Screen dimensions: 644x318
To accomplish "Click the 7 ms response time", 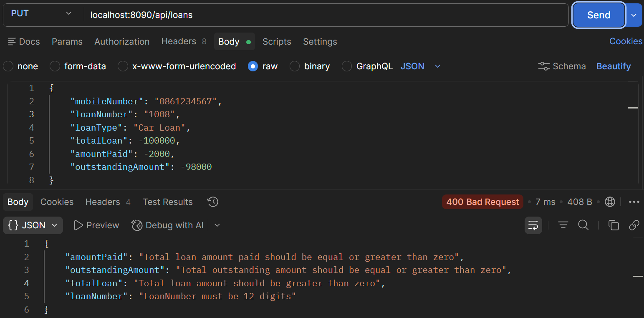I will [x=545, y=202].
